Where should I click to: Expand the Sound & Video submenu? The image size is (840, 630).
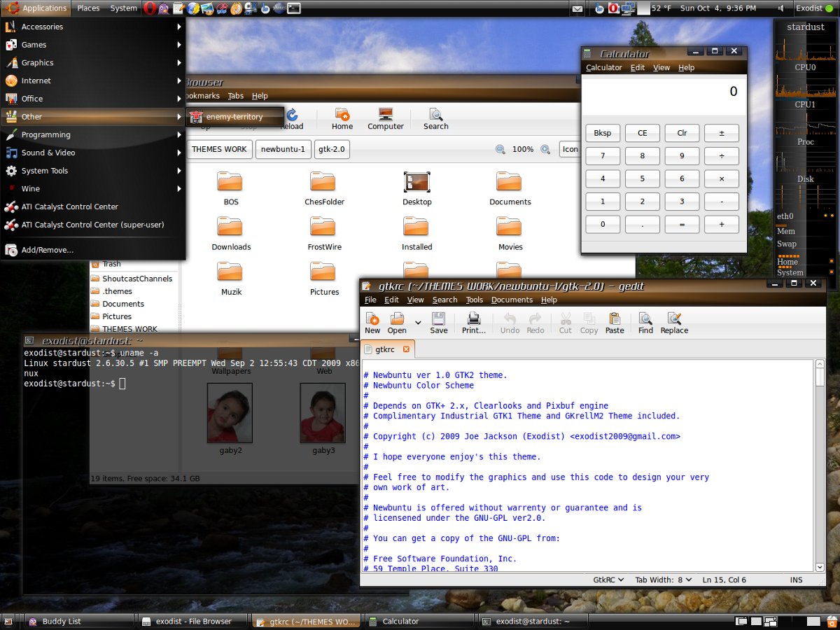(x=93, y=153)
